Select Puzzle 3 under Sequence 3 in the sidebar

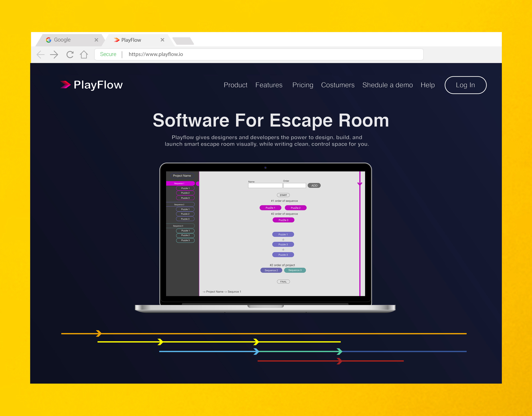[x=185, y=240]
